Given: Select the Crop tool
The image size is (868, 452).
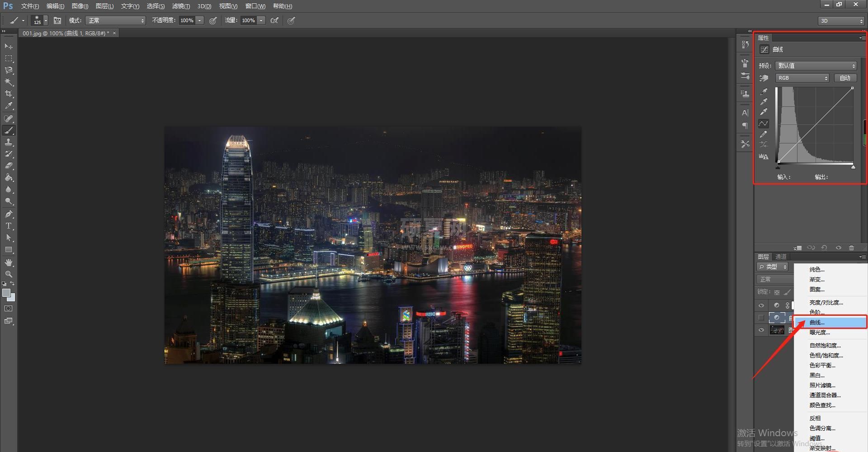Looking at the screenshot, I should click(x=9, y=94).
